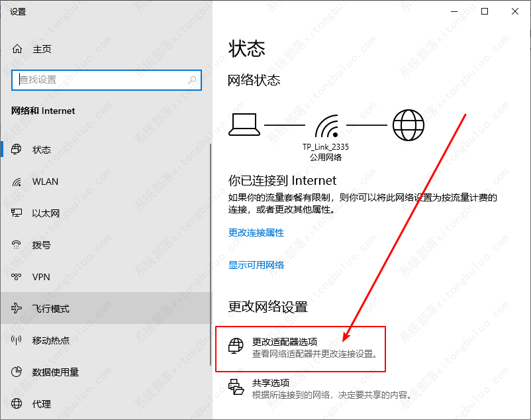Select the 飞行模式 airplane mode icon
The image size is (531, 420).
pyautogui.click(x=17, y=309)
